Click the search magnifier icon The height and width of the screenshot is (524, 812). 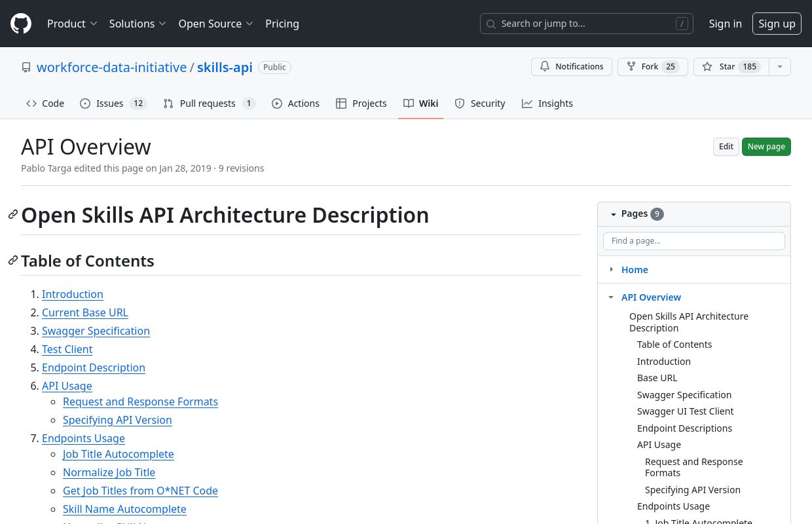tap(491, 24)
